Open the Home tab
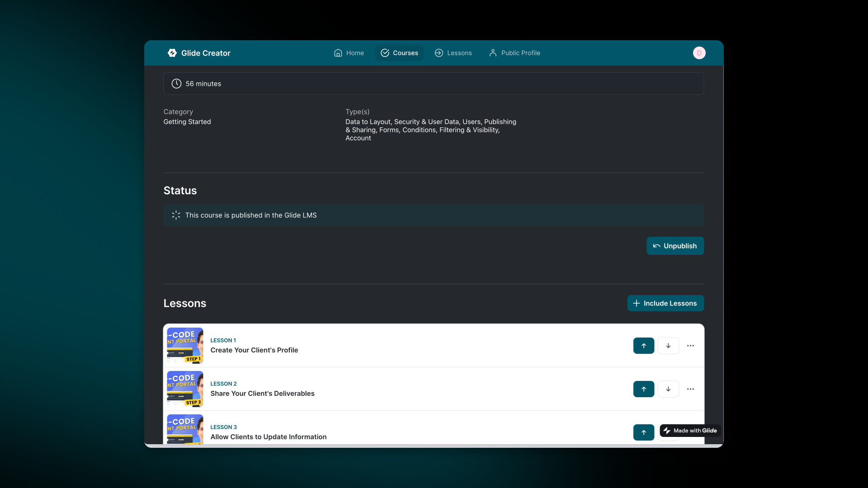 point(349,53)
